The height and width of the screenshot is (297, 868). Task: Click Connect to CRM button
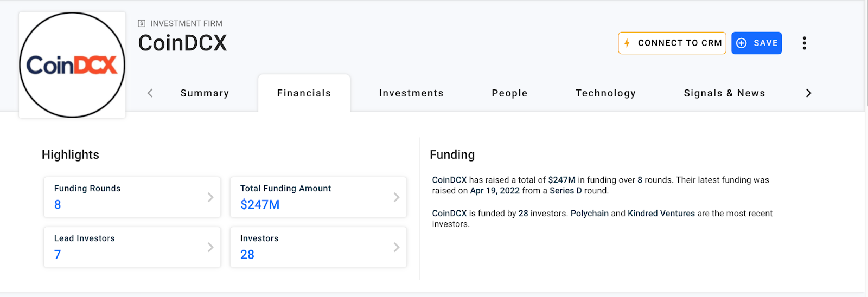tap(672, 43)
